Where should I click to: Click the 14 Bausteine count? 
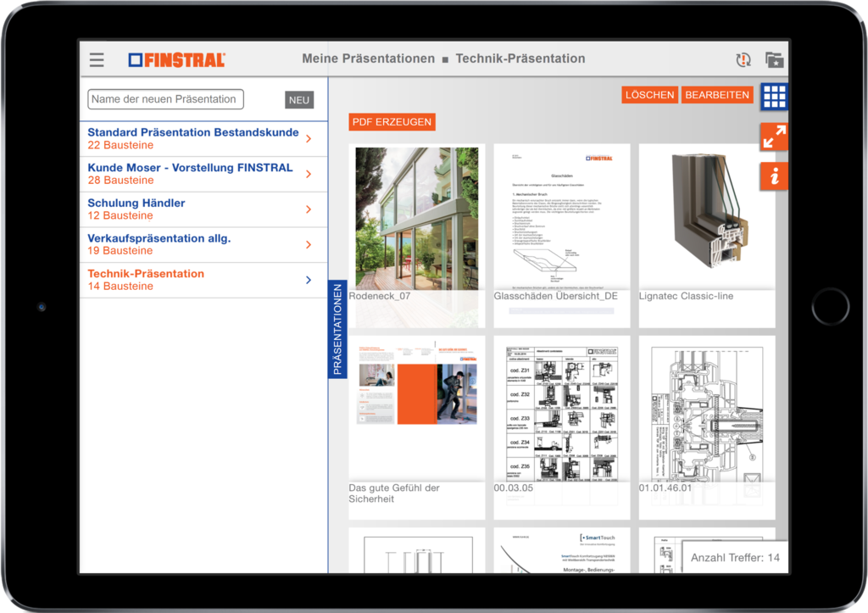tap(120, 287)
